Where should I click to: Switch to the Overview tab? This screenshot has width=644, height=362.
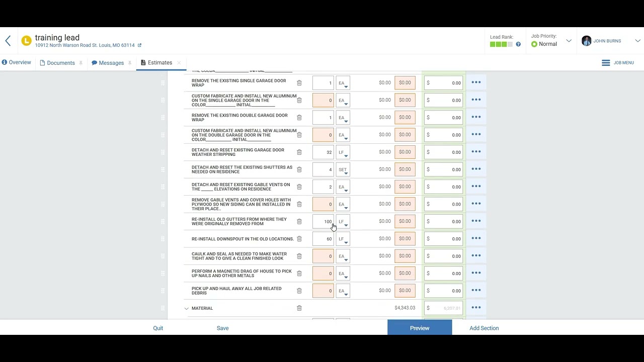click(17, 62)
